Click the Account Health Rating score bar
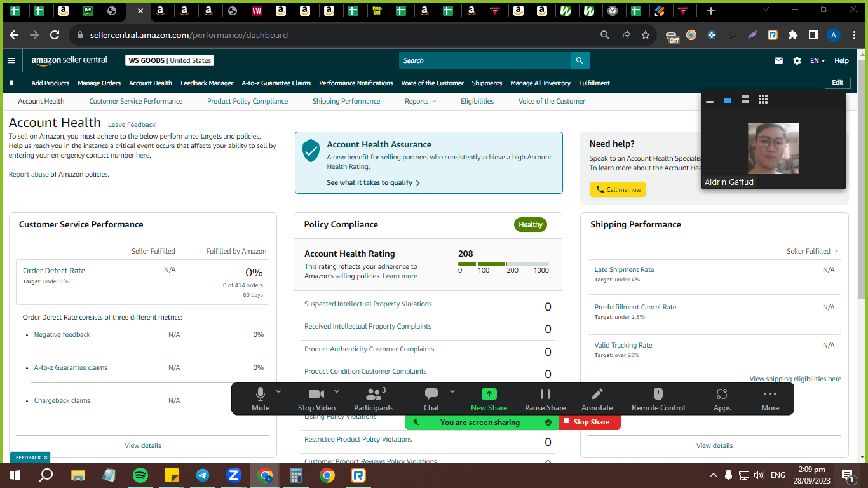The width and height of the screenshot is (868, 488). point(503,264)
